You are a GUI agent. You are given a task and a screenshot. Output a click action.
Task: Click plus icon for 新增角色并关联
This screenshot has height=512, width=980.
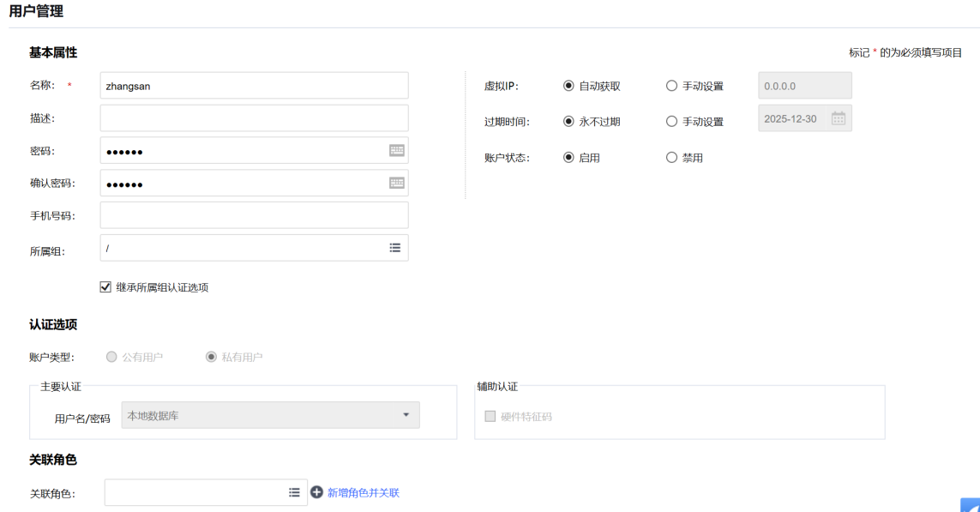tap(316, 492)
